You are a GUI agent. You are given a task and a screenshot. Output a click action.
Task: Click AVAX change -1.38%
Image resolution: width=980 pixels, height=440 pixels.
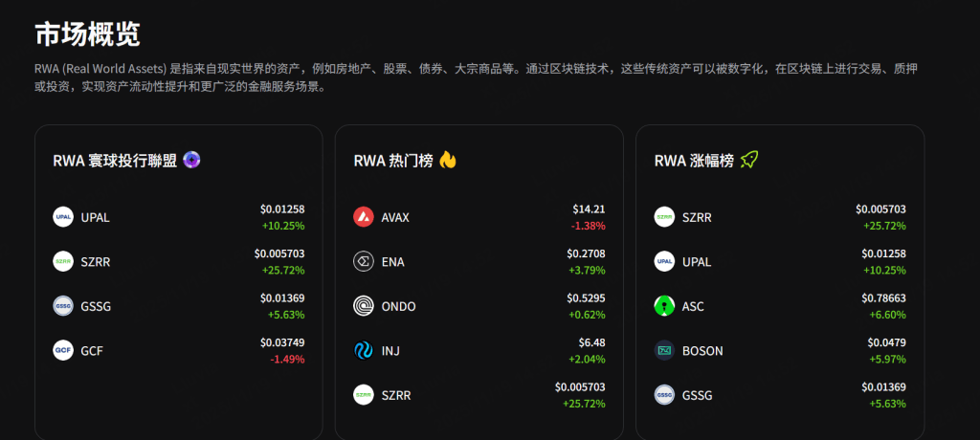click(x=589, y=226)
